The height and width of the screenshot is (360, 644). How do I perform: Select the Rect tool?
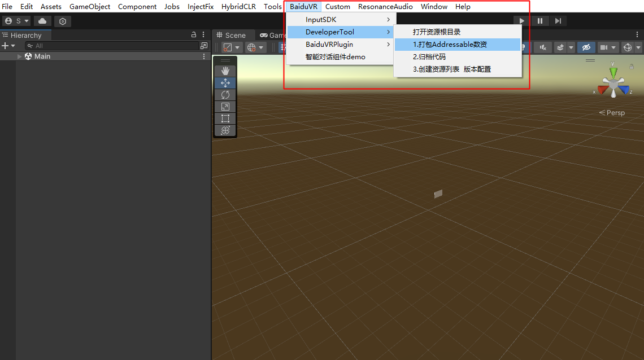(x=225, y=118)
